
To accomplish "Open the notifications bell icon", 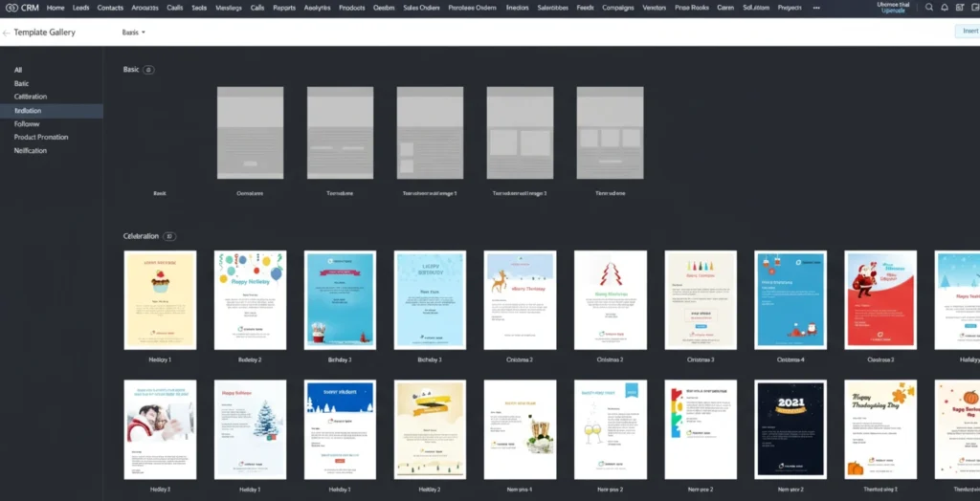I will [x=945, y=8].
